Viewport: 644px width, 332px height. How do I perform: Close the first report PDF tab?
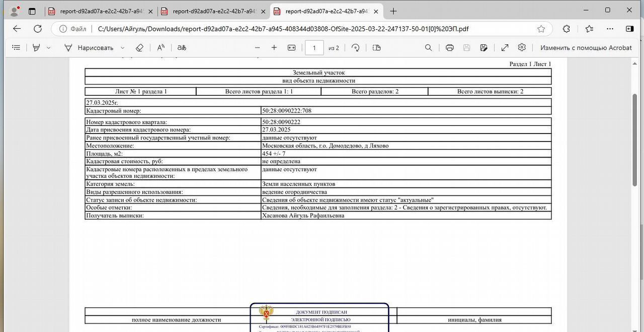click(x=150, y=11)
